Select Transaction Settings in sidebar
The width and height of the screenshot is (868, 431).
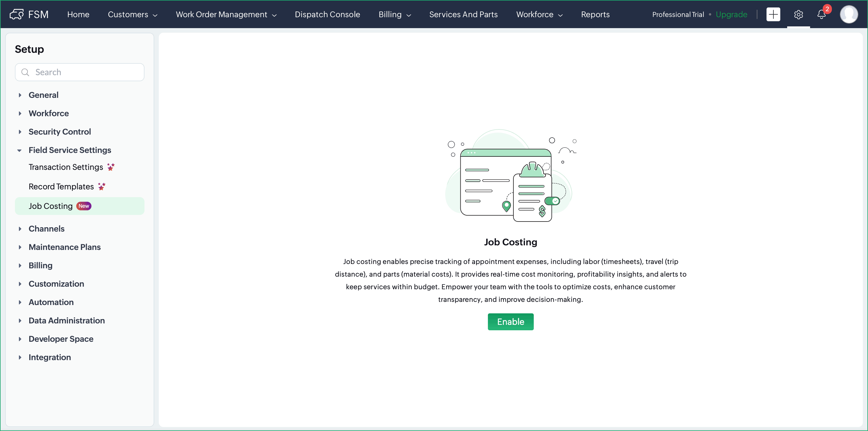66,167
